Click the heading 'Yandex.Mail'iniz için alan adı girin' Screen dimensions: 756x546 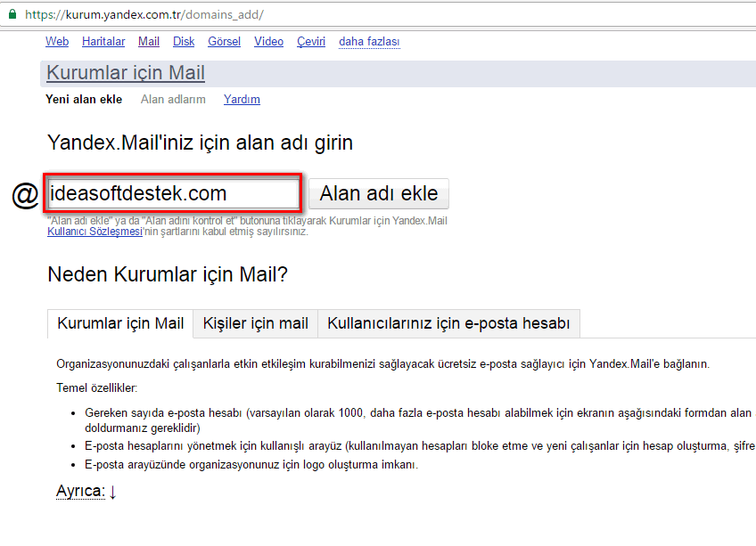click(200, 143)
